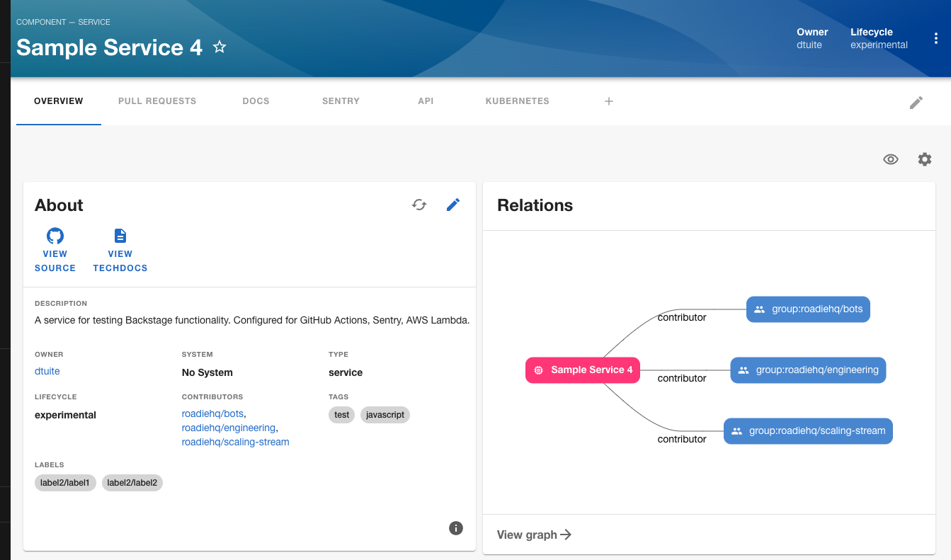Open the Kubernetes tab

pyautogui.click(x=517, y=101)
